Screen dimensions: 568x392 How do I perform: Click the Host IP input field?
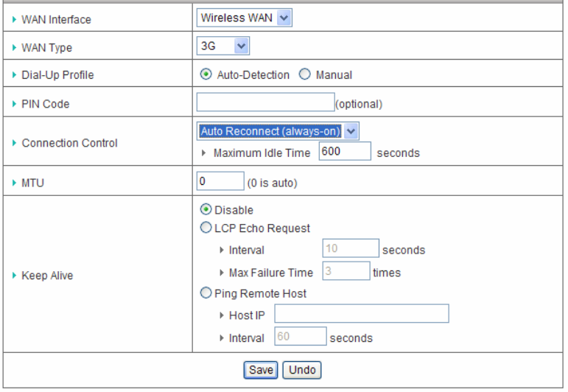point(362,315)
